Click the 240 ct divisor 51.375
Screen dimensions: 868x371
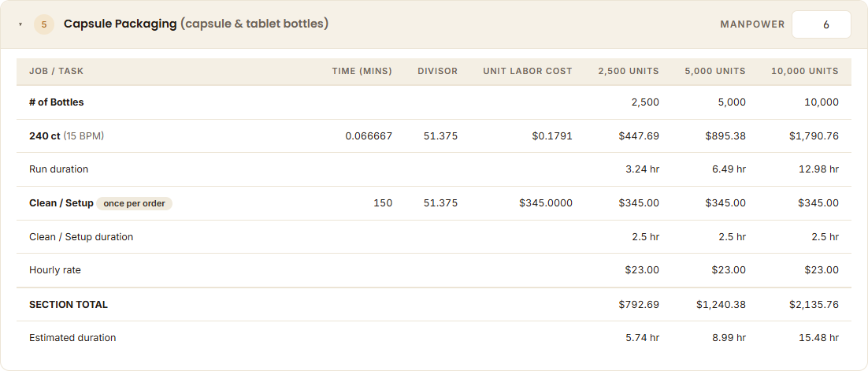tap(440, 135)
